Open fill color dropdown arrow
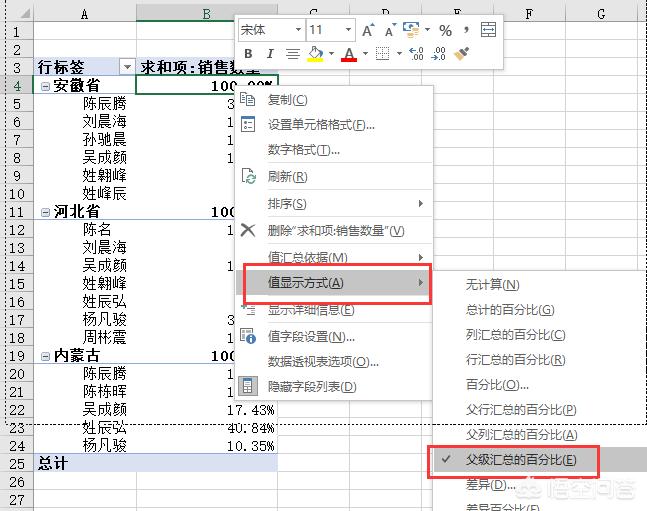The image size is (647, 511). click(x=331, y=54)
